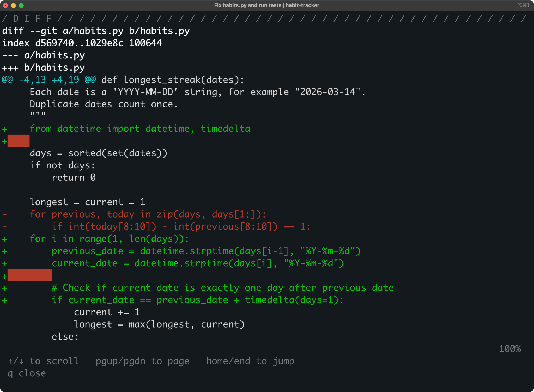Click the '⌥⌘1' shortcut indicator in title bar
Screen dimensions: 534x392
523,5
